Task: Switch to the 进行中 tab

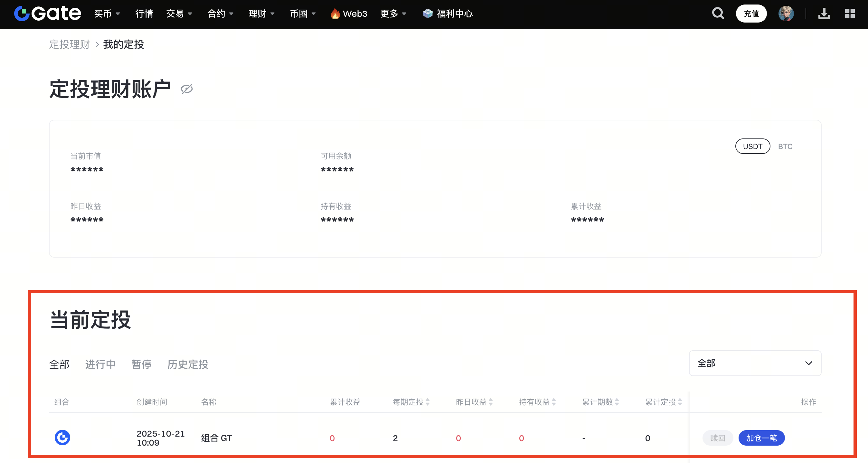Action: (100, 364)
